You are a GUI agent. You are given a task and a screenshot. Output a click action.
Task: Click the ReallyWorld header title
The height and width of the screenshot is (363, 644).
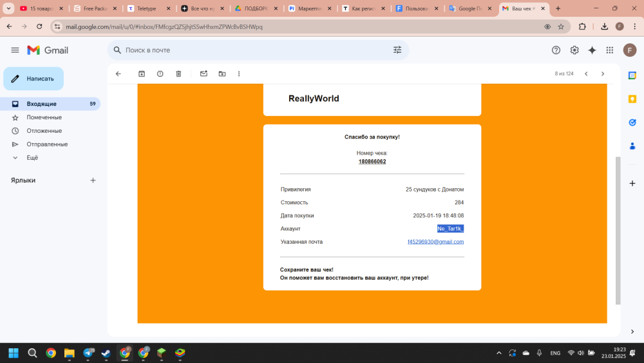314,99
